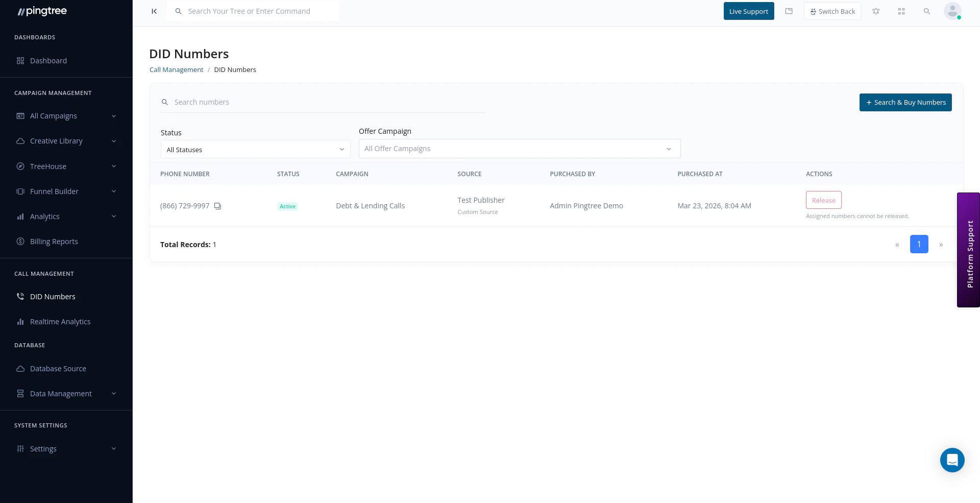Open the chat support bubble

[951, 460]
